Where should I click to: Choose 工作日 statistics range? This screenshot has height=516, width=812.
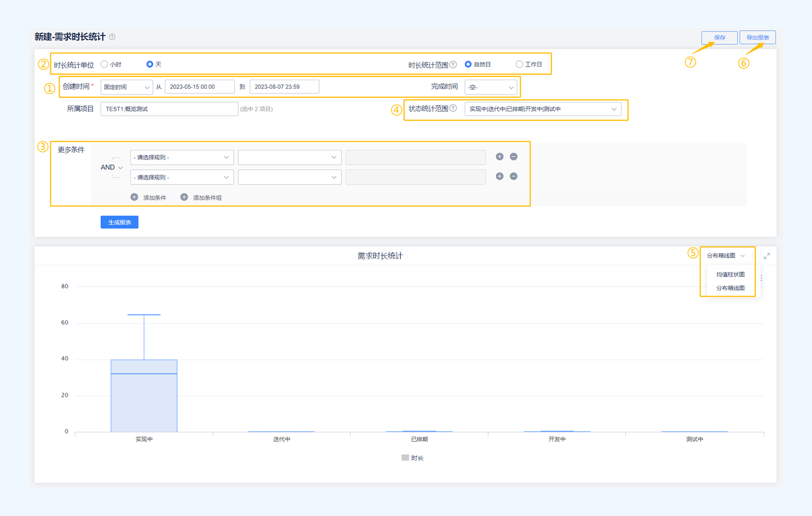pos(519,64)
